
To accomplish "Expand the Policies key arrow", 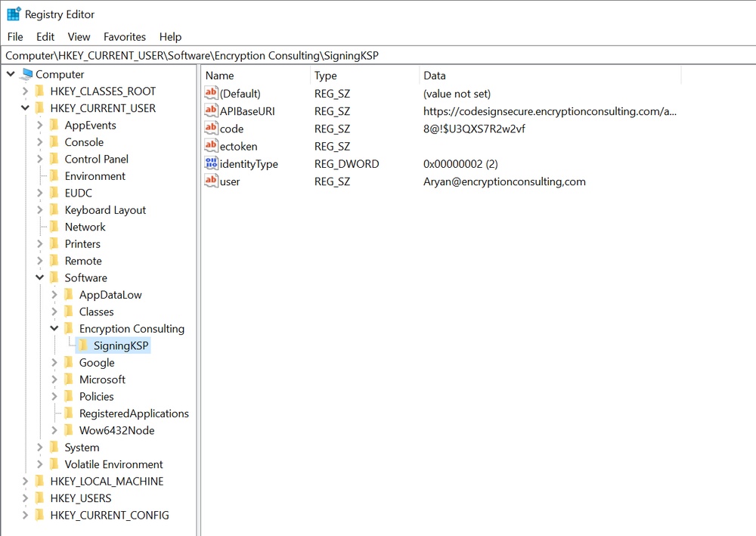I will [x=54, y=397].
